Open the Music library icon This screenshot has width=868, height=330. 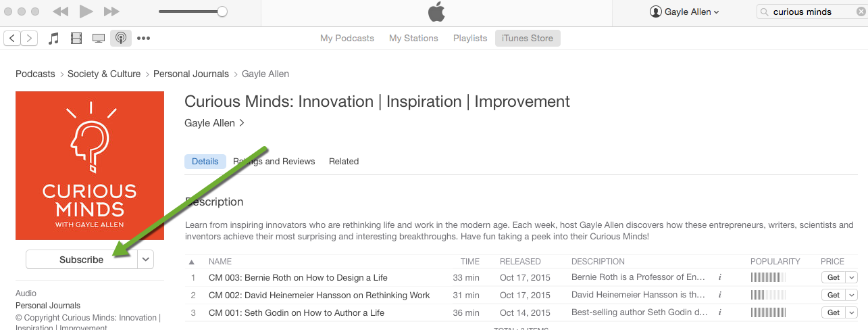click(x=54, y=38)
